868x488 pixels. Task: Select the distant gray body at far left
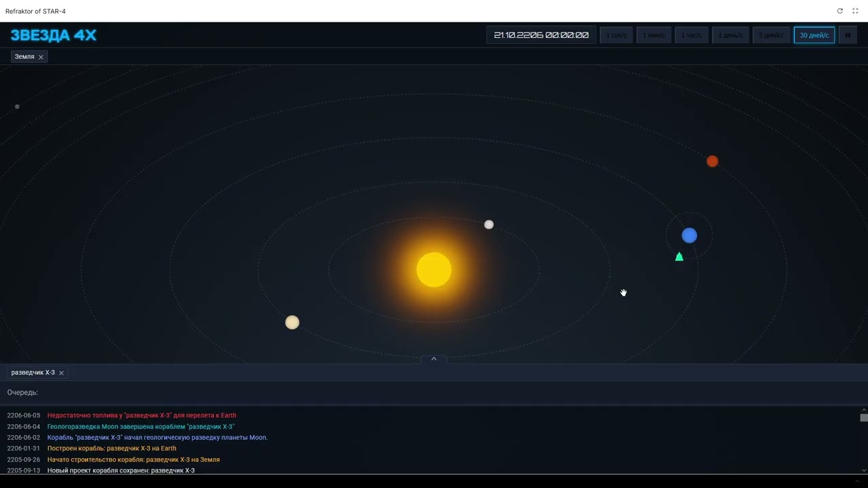(x=17, y=106)
